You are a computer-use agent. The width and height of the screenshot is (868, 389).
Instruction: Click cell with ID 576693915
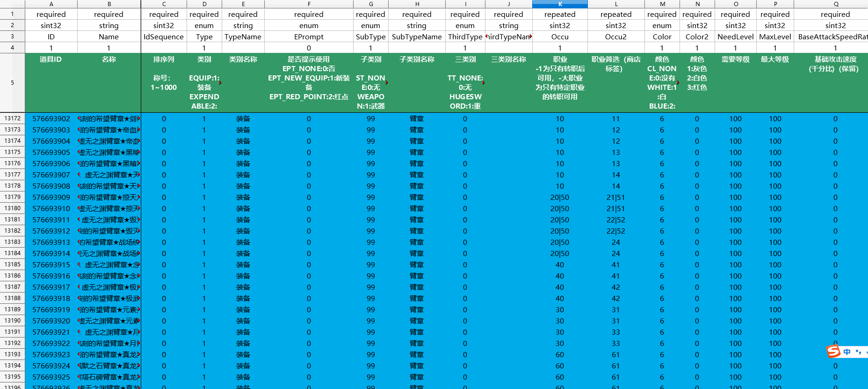pyautogui.click(x=51, y=265)
